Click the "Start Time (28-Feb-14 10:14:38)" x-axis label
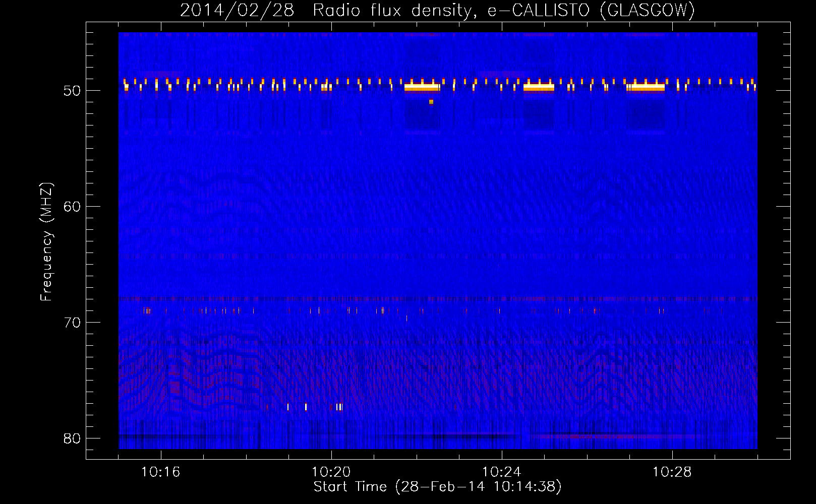 437,487
